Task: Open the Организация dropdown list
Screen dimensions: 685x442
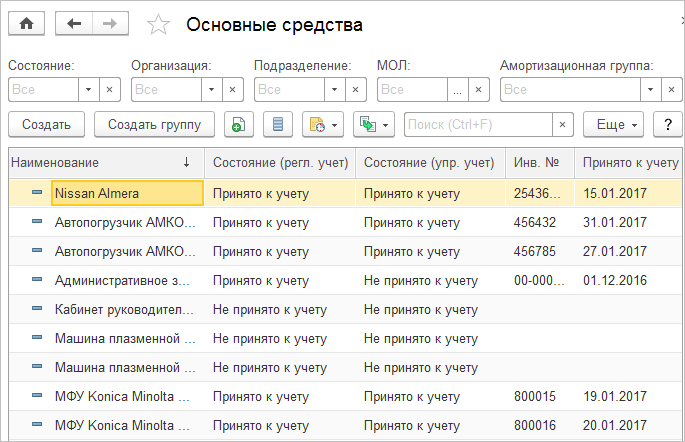Action: [x=211, y=89]
